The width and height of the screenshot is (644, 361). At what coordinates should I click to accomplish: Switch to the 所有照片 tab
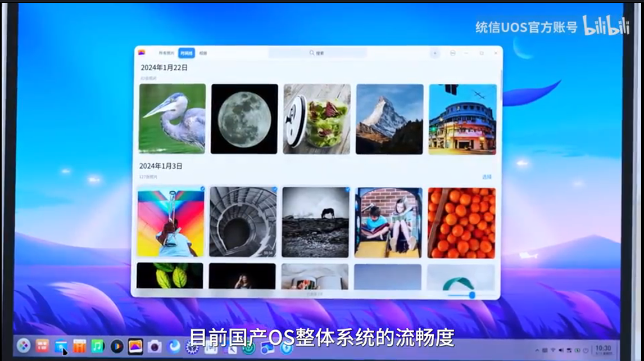(x=166, y=53)
